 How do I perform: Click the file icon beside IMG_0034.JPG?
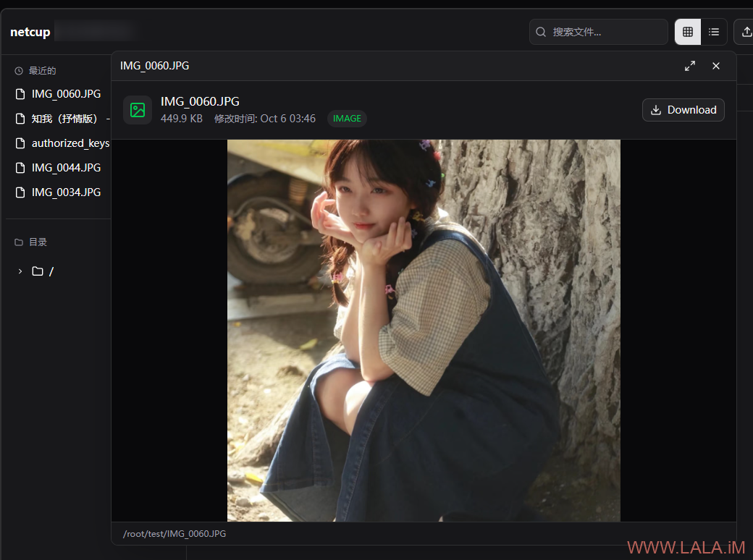click(20, 192)
